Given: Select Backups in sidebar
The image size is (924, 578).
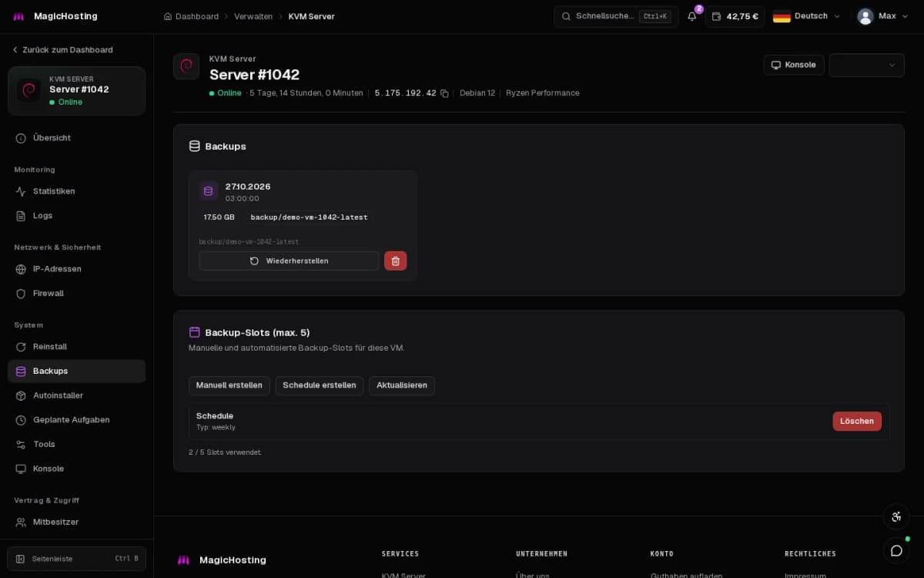Looking at the screenshot, I should 76,371.
